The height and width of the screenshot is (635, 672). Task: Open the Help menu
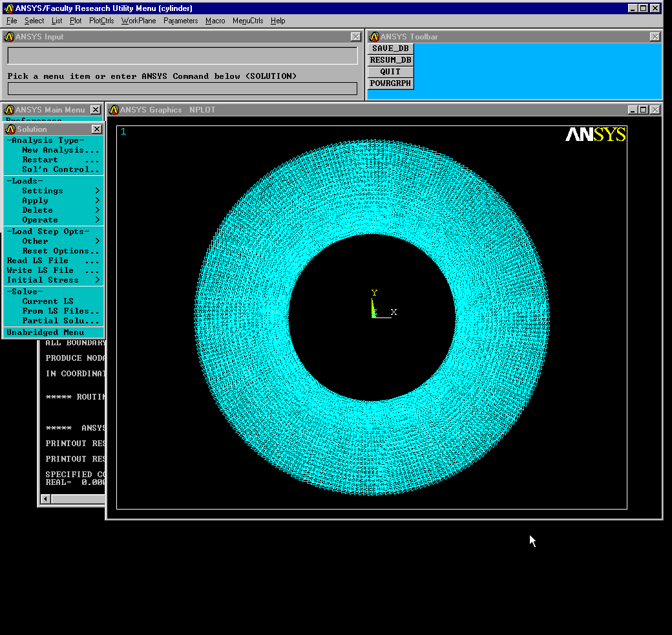click(x=278, y=21)
